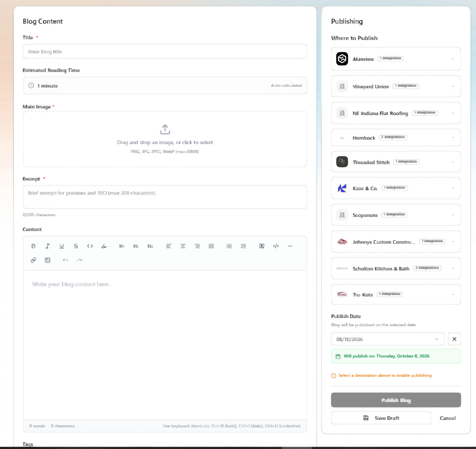Focus the blog Title input field

pyautogui.click(x=165, y=51)
